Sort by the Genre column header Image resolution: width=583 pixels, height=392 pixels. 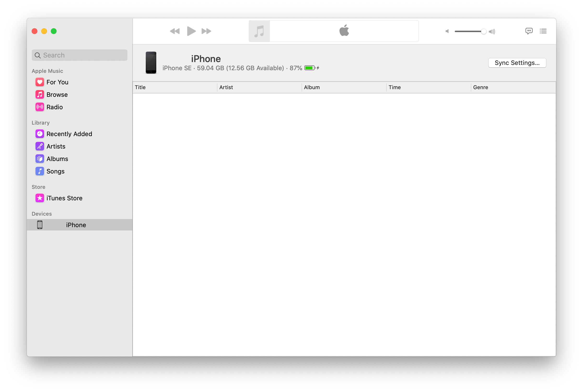[x=513, y=87]
